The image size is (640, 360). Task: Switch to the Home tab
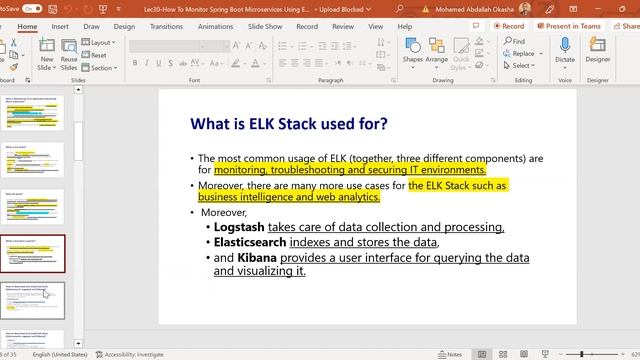(x=27, y=27)
